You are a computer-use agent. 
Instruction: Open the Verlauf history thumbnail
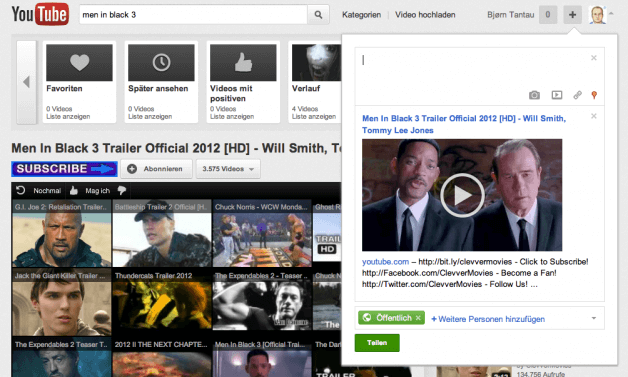[x=316, y=62]
